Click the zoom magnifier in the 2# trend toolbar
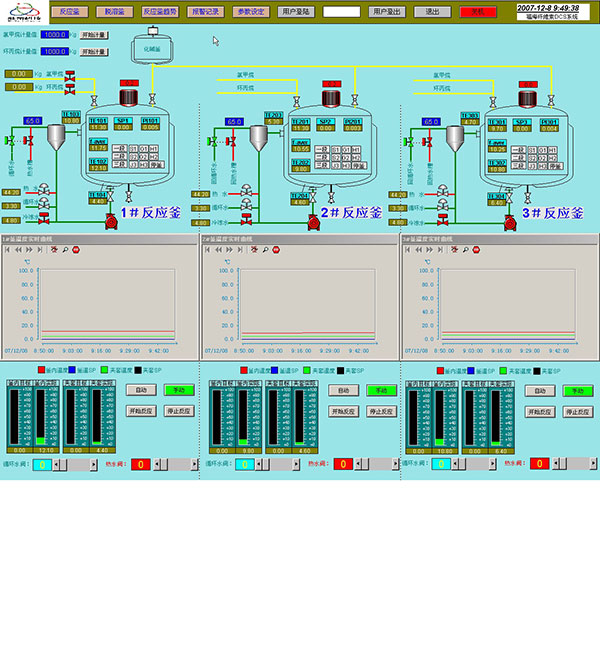This screenshot has width=600, height=649. pyautogui.click(x=263, y=250)
